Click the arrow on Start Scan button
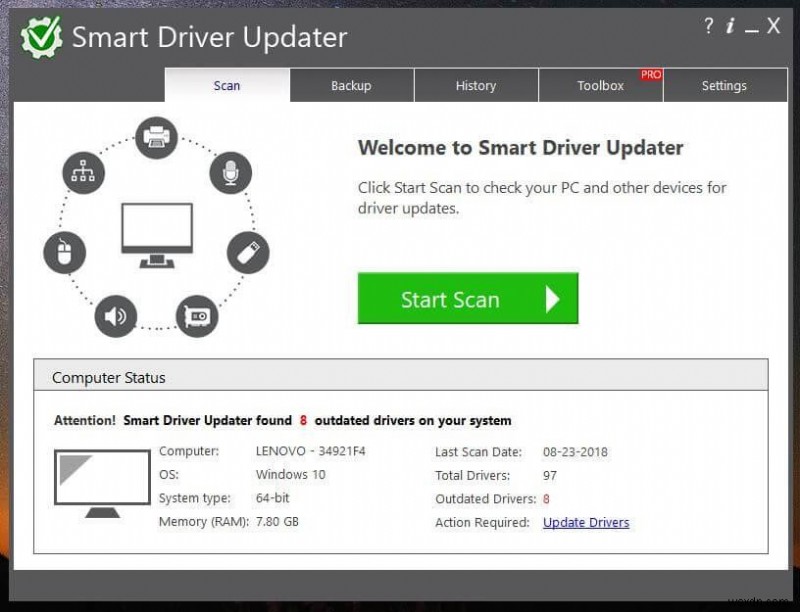The width and height of the screenshot is (800, 612). [553, 299]
